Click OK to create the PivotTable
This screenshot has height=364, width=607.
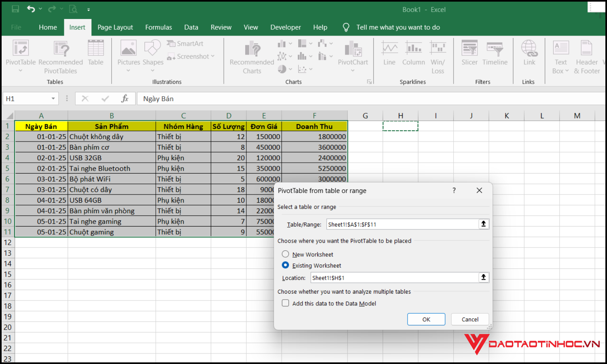pyautogui.click(x=426, y=319)
